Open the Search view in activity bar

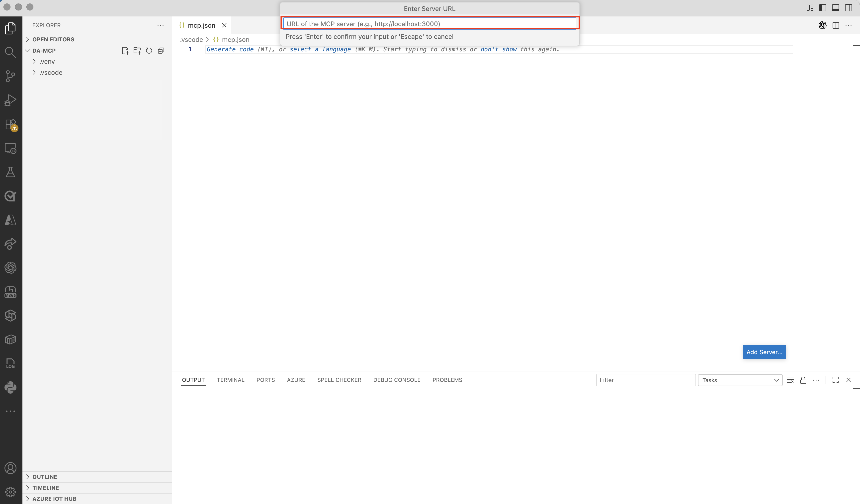pyautogui.click(x=10, y=52)
